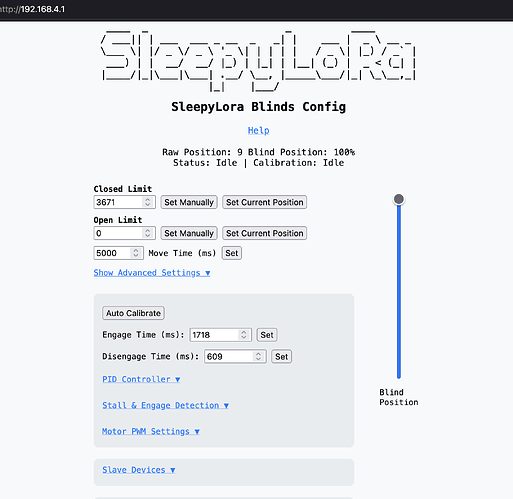Focus the Closed Limit input field
The height and width of the screenshot is (499, 513).
(125, 202)
